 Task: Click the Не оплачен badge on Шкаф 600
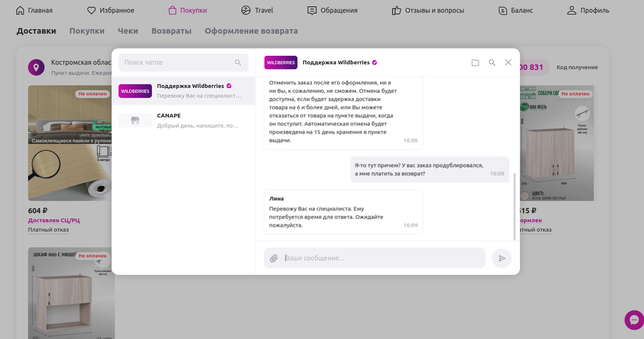pyautogui.click(x=92, y=256)
